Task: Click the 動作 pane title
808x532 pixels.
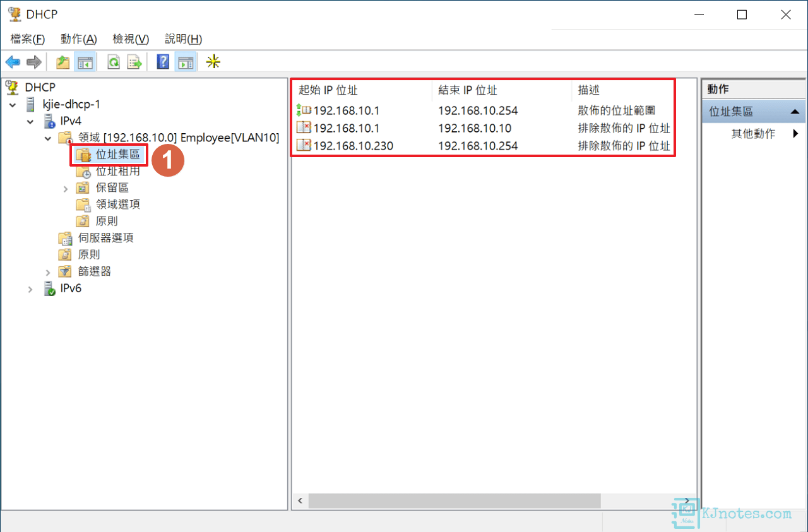Action: [x=718, y=89]
